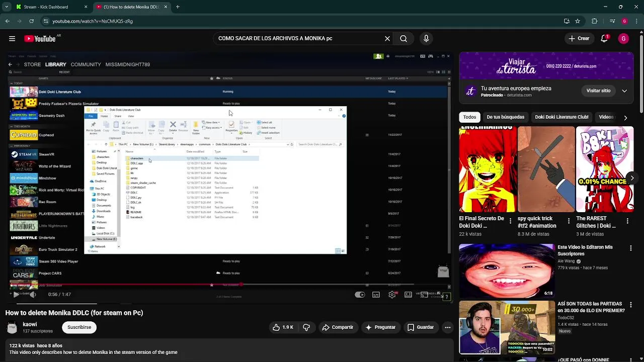Switch to theater mode in the player
The height and width of the screenshot is (362, 644).
(x=408, y=295)
